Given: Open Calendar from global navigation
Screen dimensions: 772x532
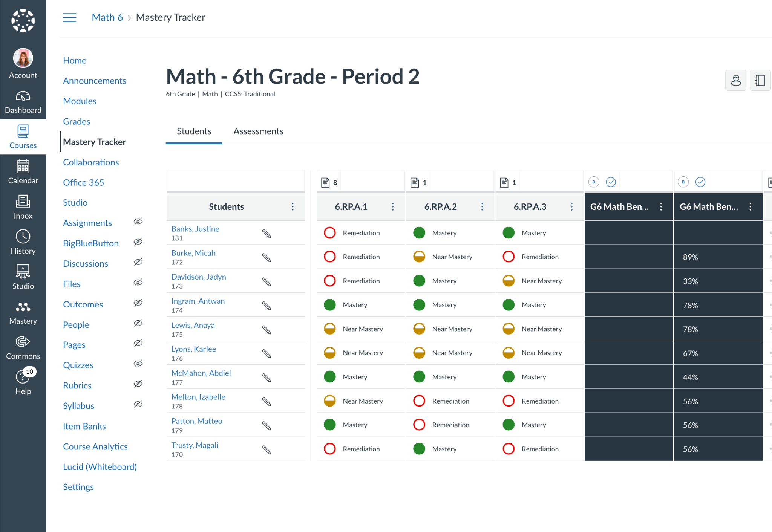Looking at the screenshot, I should (x=23, y=172).
